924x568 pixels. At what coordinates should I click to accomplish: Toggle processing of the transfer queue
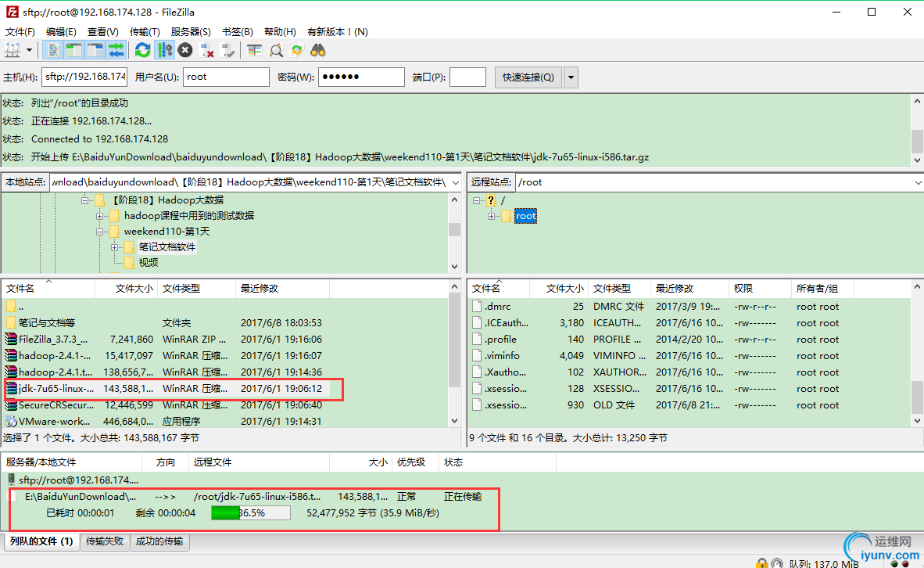click(164, 51)
